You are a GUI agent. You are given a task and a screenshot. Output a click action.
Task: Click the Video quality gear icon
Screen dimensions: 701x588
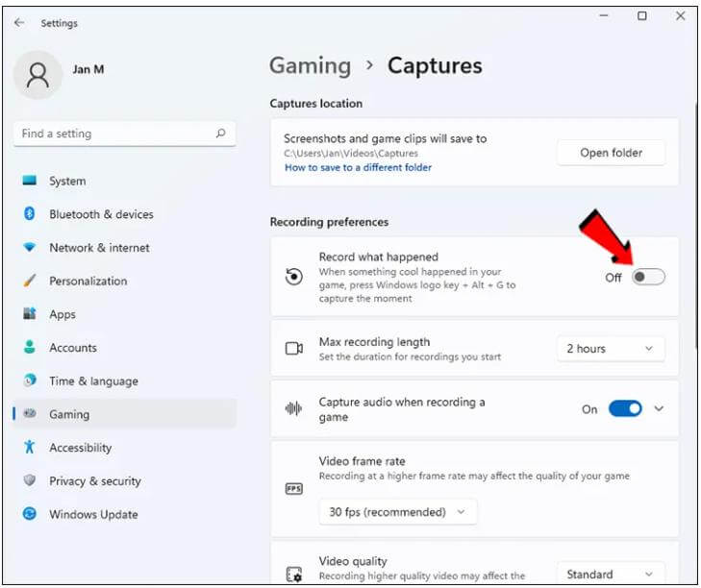coord(293,575)
